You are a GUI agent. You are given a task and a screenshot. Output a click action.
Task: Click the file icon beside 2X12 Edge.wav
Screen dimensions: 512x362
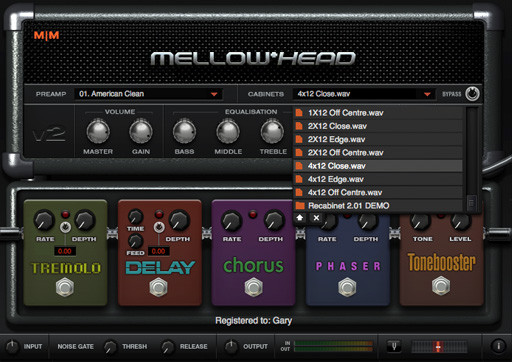point(299,139)
